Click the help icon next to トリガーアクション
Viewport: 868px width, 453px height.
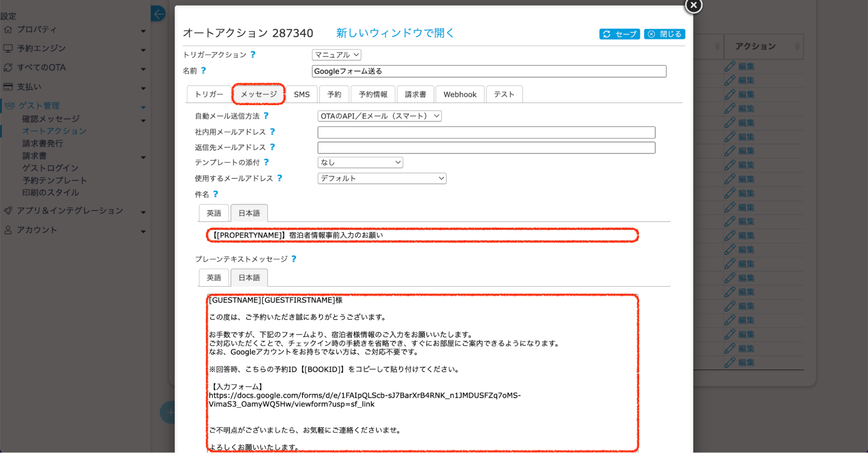[x=253, y=55]
